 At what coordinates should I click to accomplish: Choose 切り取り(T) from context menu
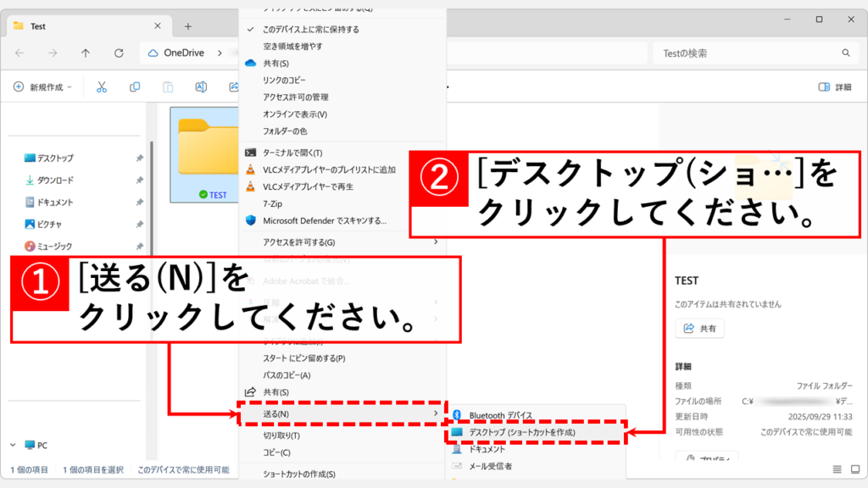[281, 435]
